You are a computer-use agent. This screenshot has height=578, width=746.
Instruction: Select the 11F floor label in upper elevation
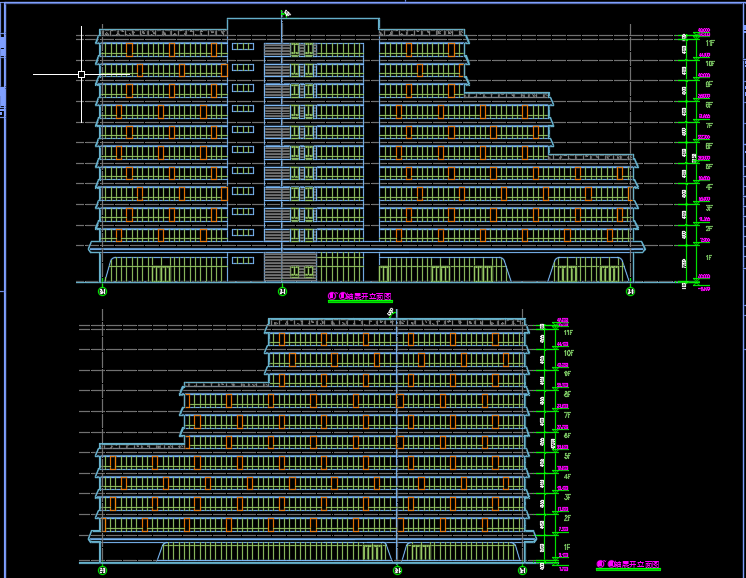coord(710,43)
